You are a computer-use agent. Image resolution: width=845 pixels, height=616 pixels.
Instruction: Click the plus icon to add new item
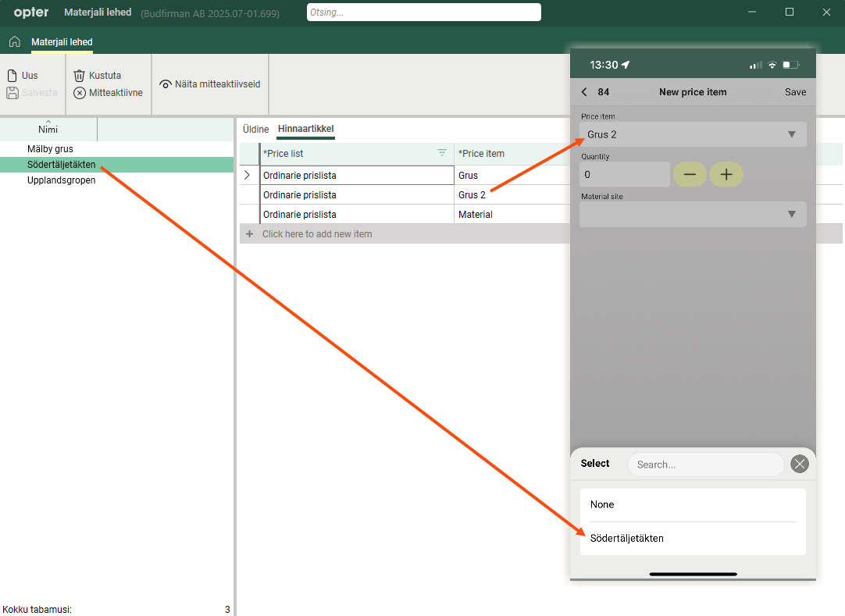(250, 234)
